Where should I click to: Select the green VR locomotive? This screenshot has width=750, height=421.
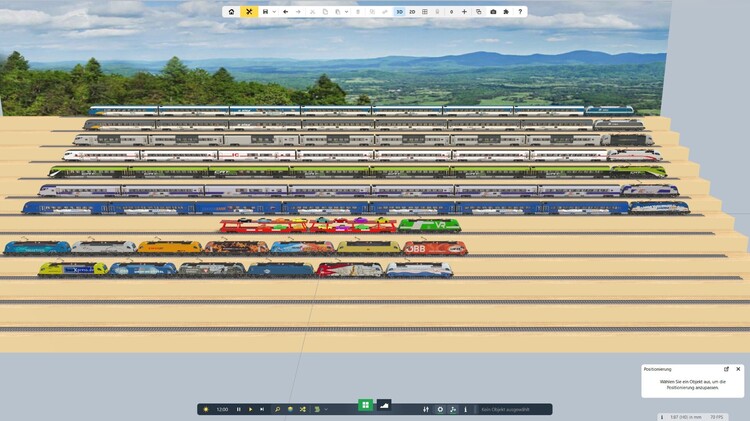coord(429,225)
